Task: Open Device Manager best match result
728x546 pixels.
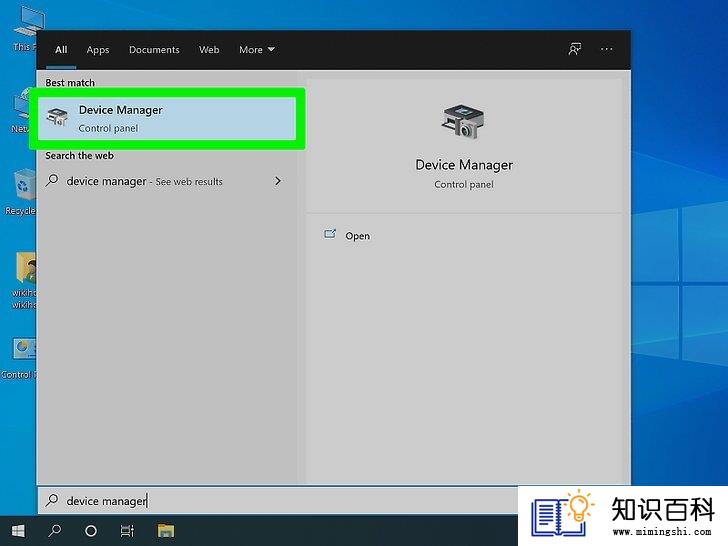Action: click(x=167, y=118)
